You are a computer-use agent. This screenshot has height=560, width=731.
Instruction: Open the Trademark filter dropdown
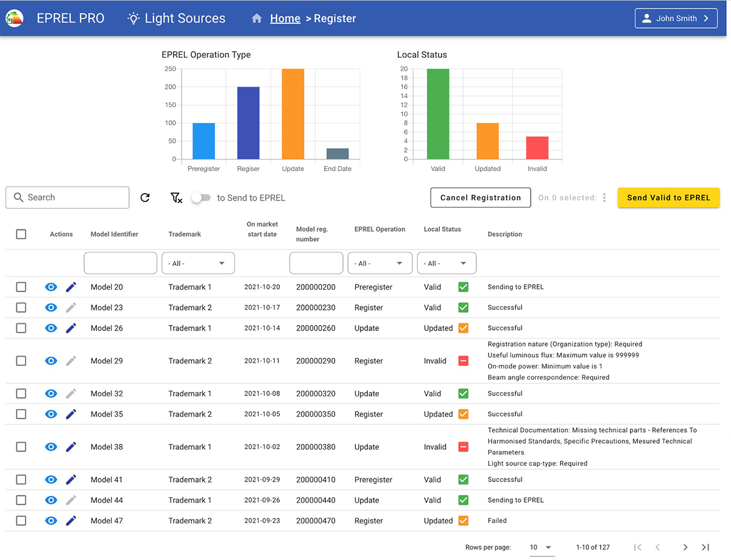(x=197, y=263)
